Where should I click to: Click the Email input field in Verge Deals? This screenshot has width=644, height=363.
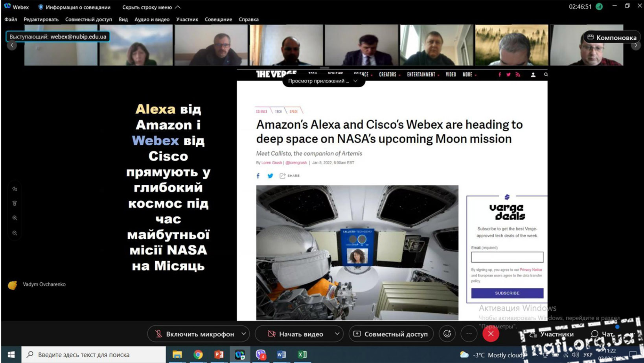tap(507, 257)
